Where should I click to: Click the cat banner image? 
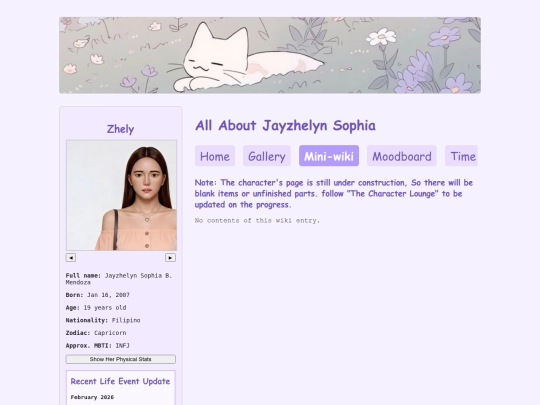[x=270, y=55]
